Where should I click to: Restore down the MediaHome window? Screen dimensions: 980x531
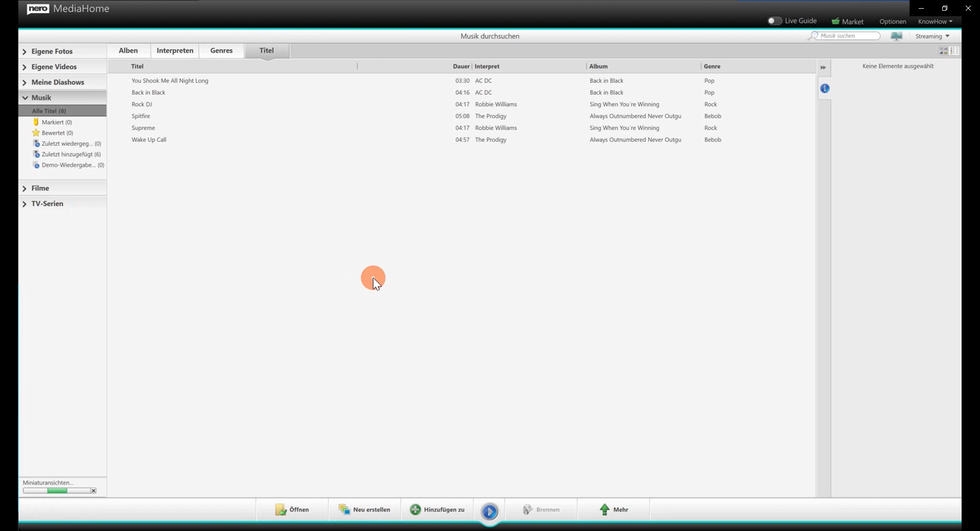tap(945, 8)
